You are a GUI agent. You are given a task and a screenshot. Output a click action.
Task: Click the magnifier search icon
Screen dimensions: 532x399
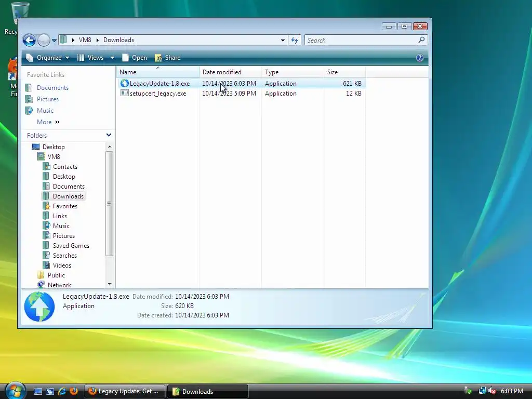click(421, 40)
